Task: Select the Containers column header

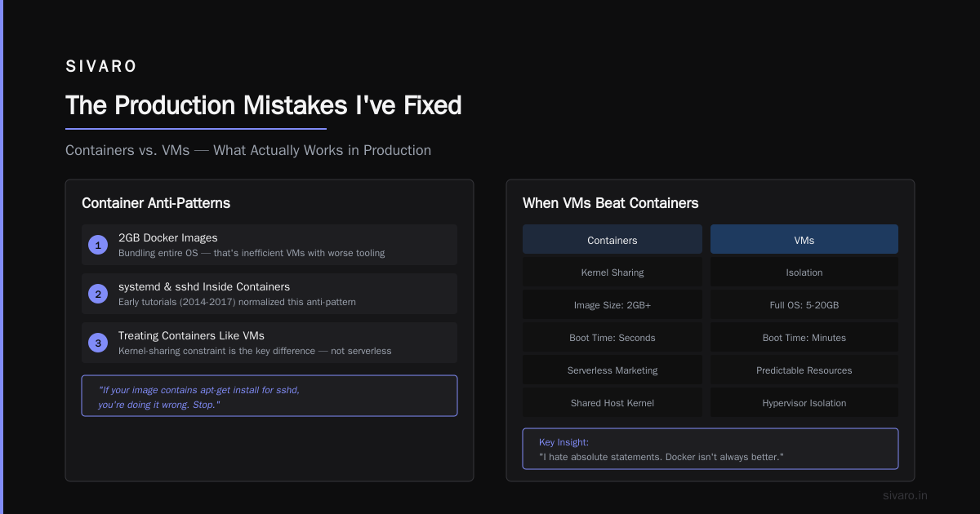Action: click(612, 239)
